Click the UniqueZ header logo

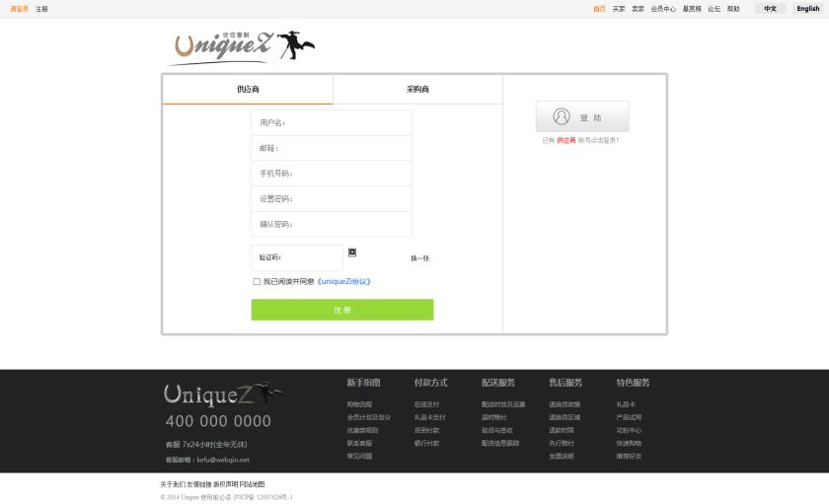242,47
